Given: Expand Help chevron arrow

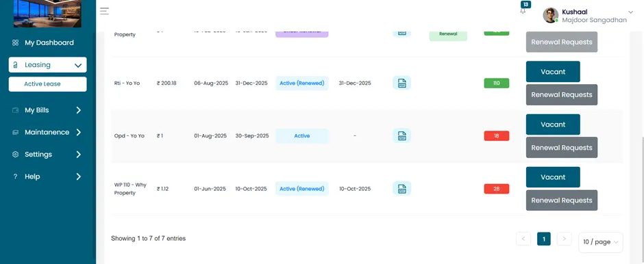Looking at the screenshot, I should coord(79,176).
